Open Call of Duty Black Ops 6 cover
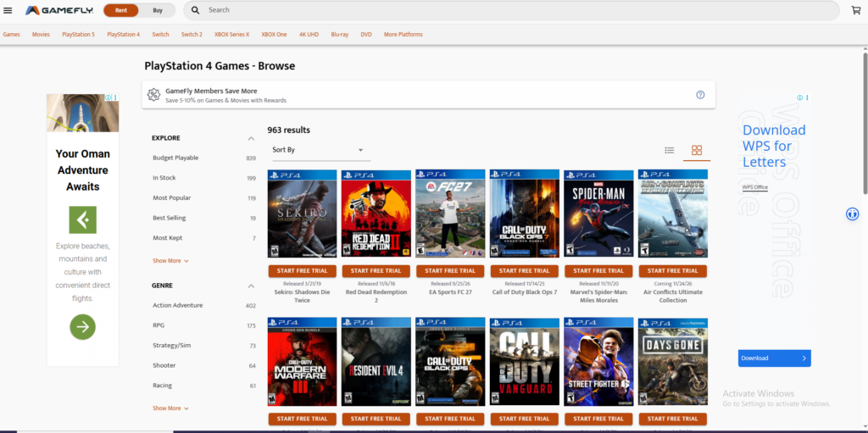This screenshot has height=433, width=868. point(450,362)
